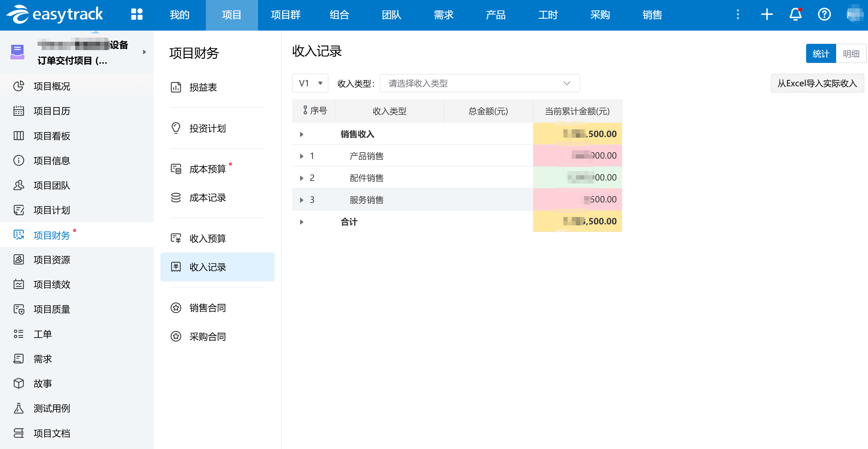Click the 损益表 chart icon
This screenshot has height=449, width=868.
(x=176, y=87)
